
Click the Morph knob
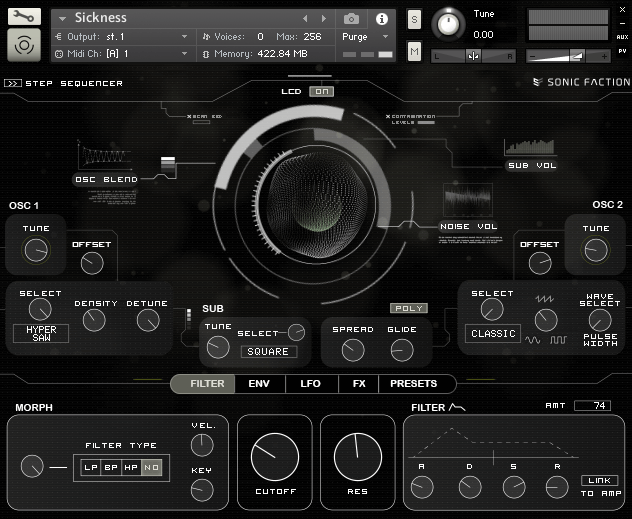pyautogui.click(x=32, y=466)
